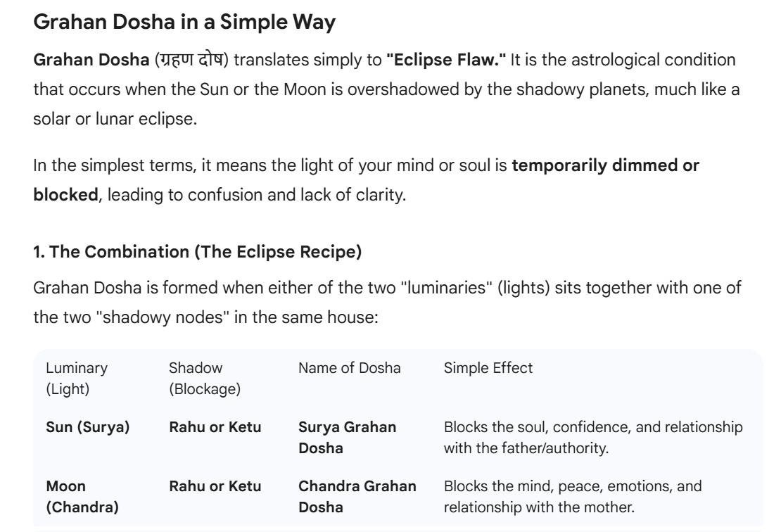Select the "Surya Grahan Dosha" cell
Viewport: 781px width, 532px height.
[348, 437]
